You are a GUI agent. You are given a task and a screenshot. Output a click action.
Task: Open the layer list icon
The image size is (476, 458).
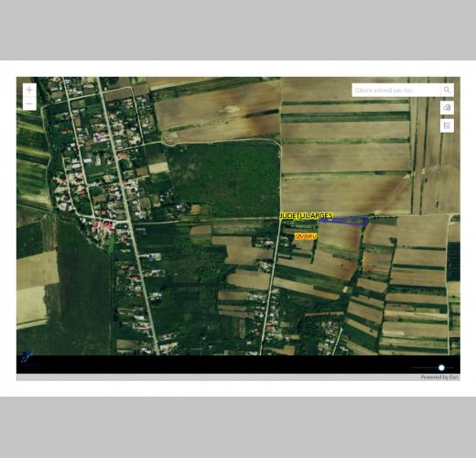click(x=447, y=125)
